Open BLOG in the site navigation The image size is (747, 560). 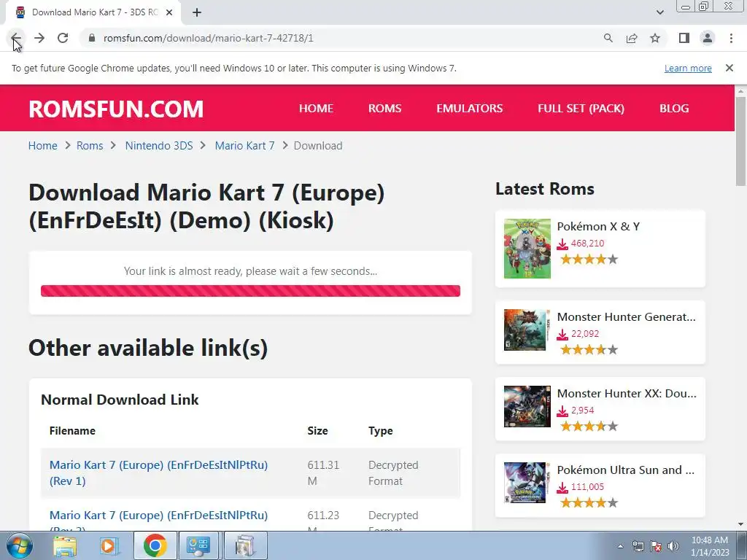pos(673,108)
